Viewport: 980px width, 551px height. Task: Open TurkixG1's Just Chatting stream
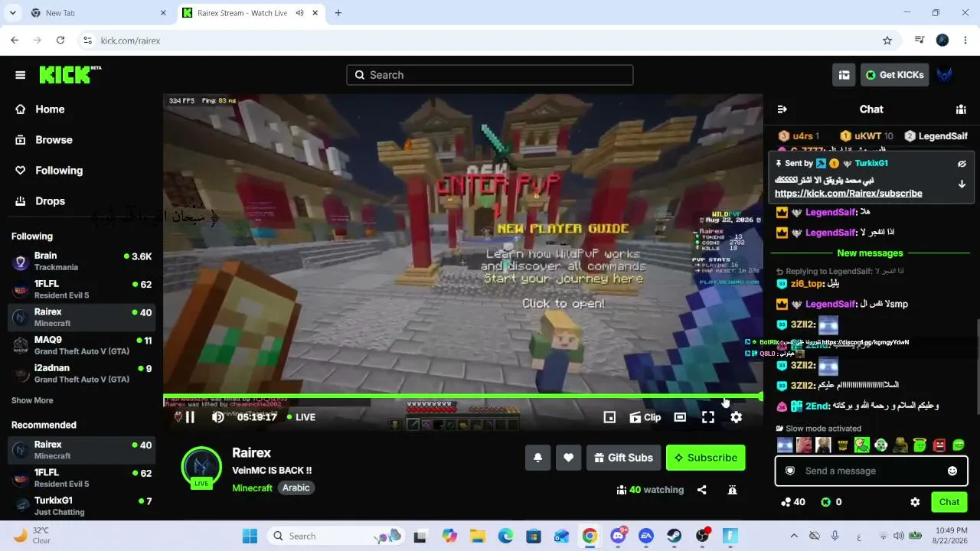tap(81, 506)
